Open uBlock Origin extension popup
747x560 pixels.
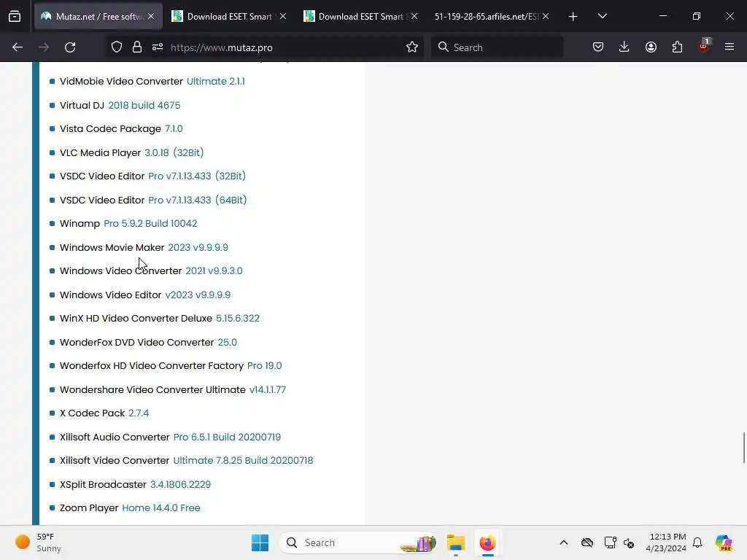[704, 46]
